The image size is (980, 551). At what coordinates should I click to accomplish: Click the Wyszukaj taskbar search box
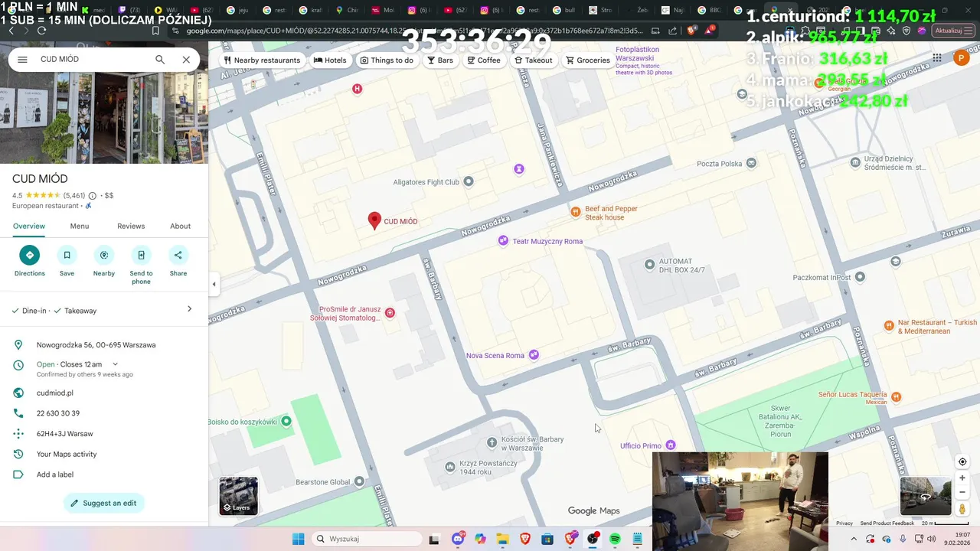(x=366, y=539)
